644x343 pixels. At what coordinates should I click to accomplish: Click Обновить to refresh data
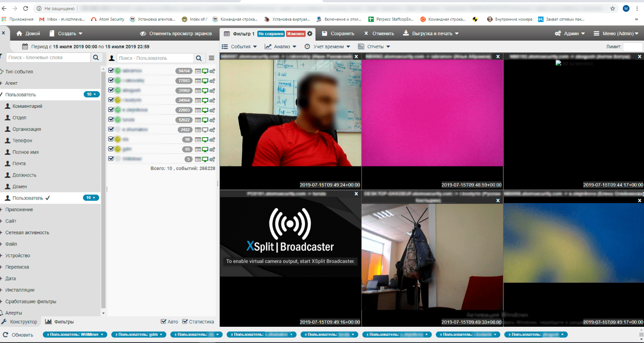pos(18,335)
